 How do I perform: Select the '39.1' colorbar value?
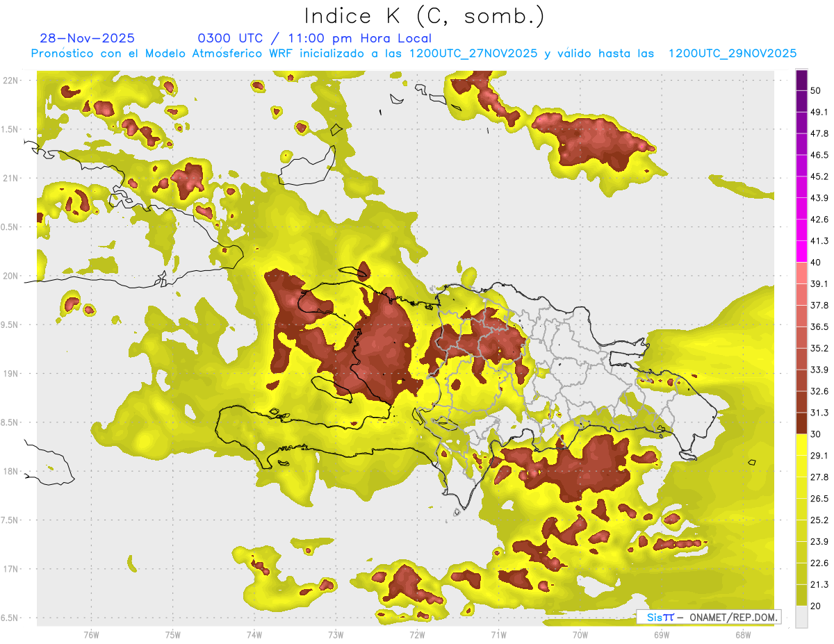point(819,284)
